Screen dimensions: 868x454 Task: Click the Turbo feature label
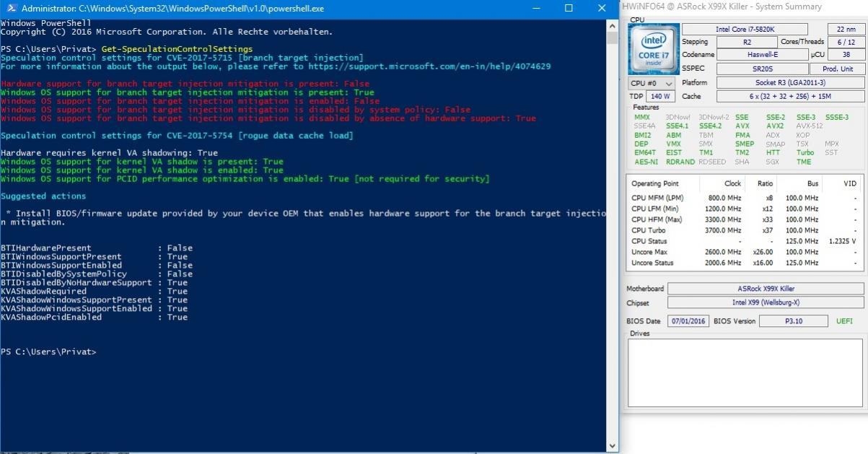[x=805, y=153]
